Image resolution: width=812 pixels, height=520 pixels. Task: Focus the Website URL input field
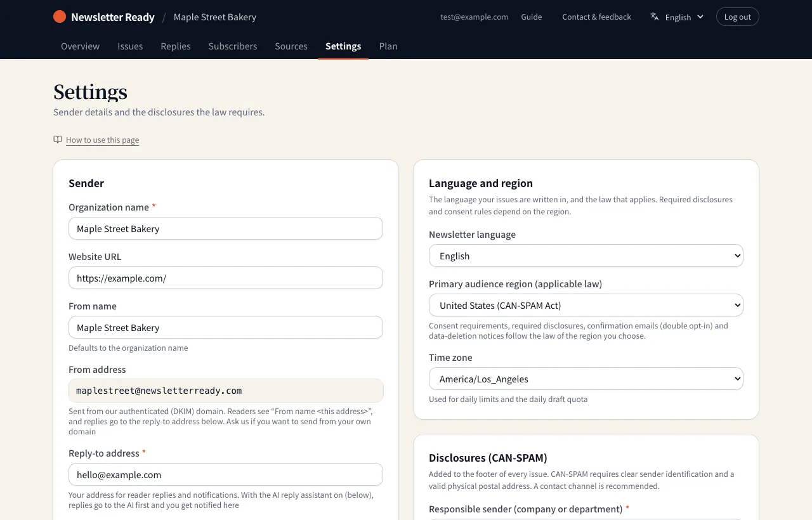pyautogui.click(x=226, y=278)
